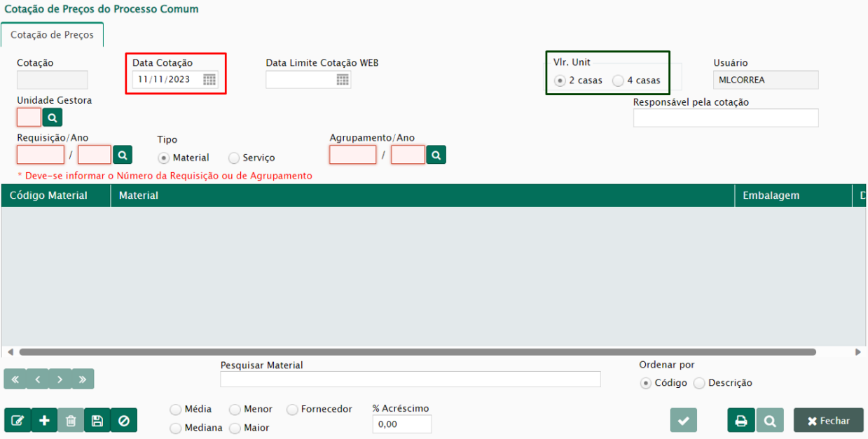This screenshot has height=439, width=868.
Task: Order the list by Descrição
Action: [699, 383]
